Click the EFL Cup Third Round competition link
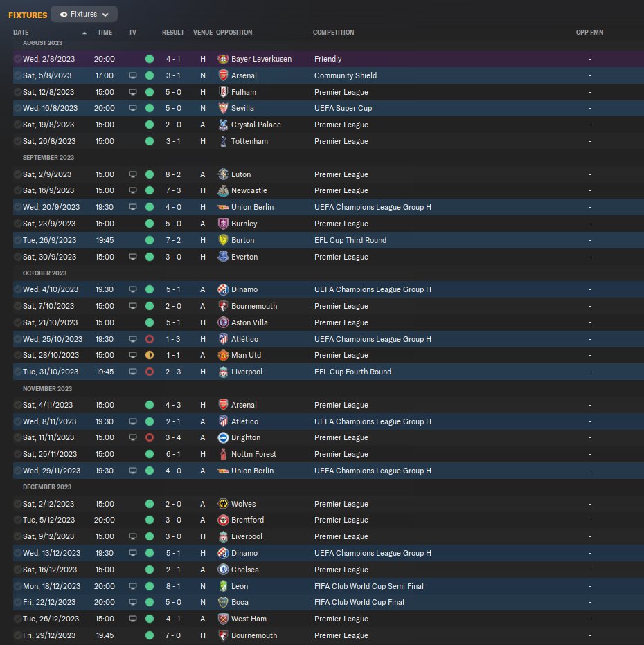The image size is (644, 645). pyautogui.click(x=350, y=240)
